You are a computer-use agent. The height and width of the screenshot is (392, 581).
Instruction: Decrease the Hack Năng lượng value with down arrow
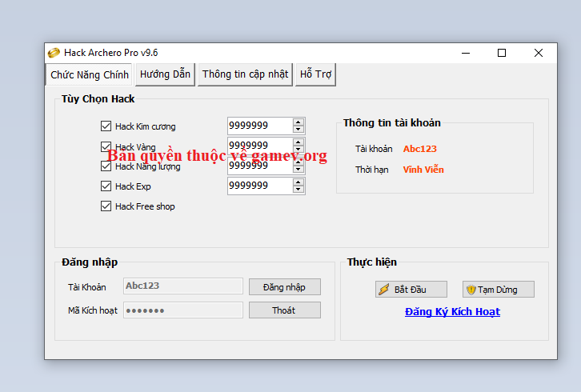[299, 170]
